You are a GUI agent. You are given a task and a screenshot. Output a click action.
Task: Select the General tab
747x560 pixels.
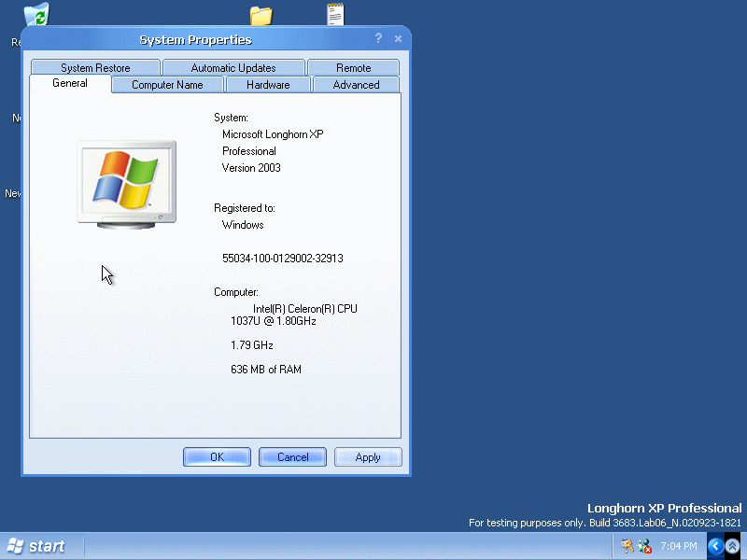[70, 83]
